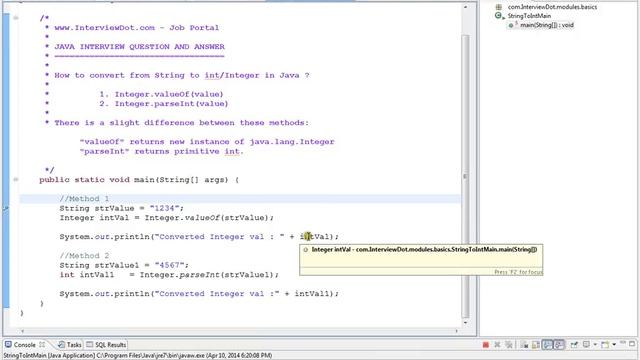Click Remove Launch gray X icon
The height and width of the screenshot is (360, 640).
tap(497, 345)
